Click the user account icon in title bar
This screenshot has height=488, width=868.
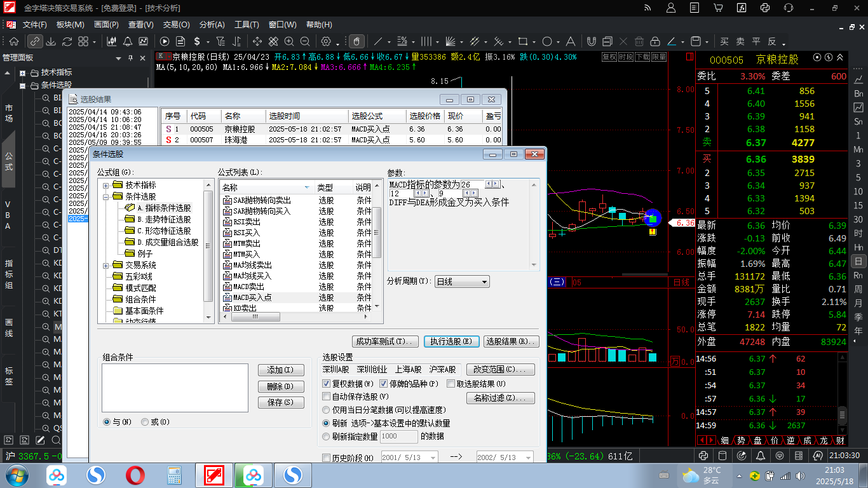(671, 8)
